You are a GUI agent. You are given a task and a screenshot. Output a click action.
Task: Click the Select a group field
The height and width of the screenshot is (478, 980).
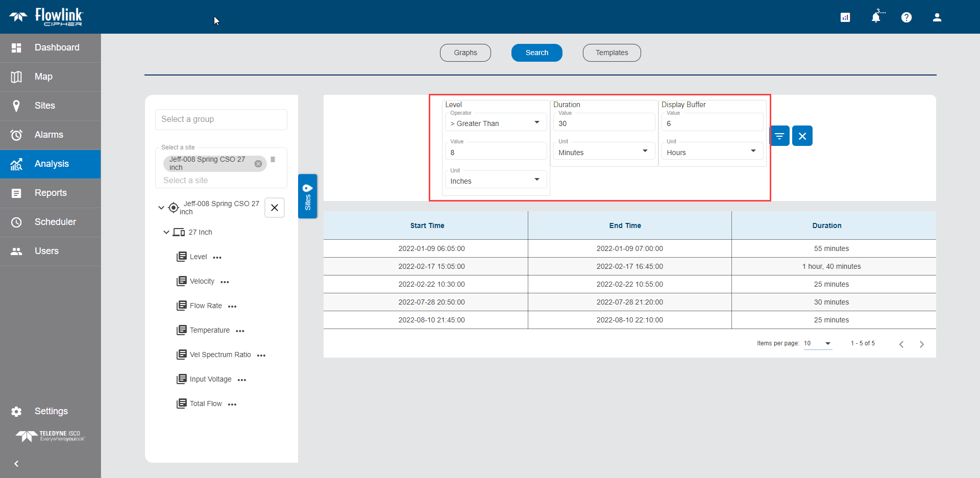click(x=221, y=119)
